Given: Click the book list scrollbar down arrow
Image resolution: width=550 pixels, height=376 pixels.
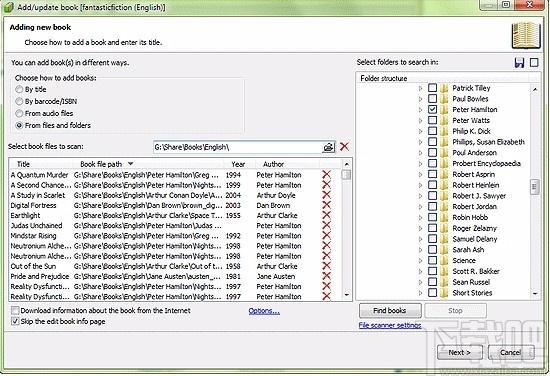Looking at the screenshot, I should (347, 295).
